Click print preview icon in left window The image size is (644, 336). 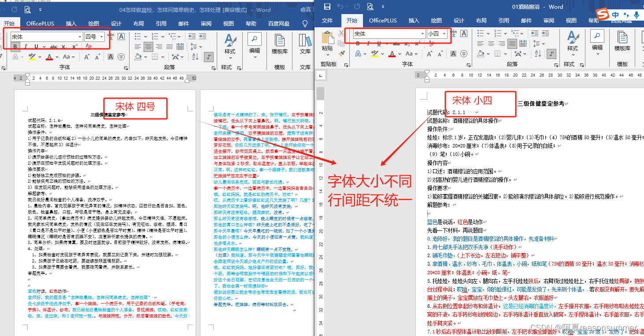pyautogui.click(x=28, y=9)
